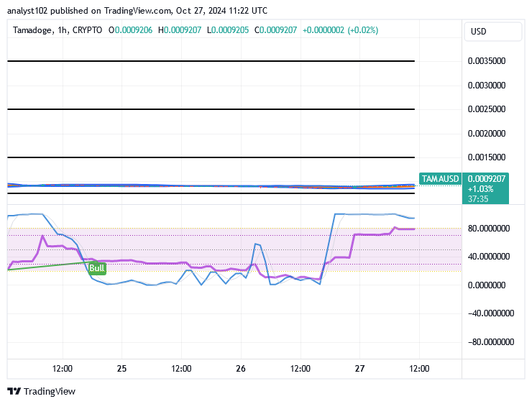The width and height of the screenshot is (532, 404).
Task: Click the purple oscillator signal line
Action: 374,235
